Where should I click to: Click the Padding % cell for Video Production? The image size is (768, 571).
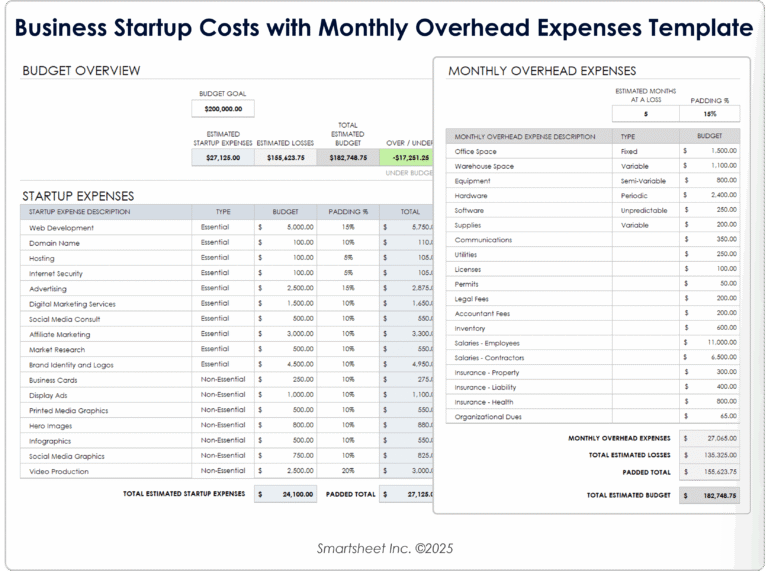pyautogui.click(x=348, y=471)
